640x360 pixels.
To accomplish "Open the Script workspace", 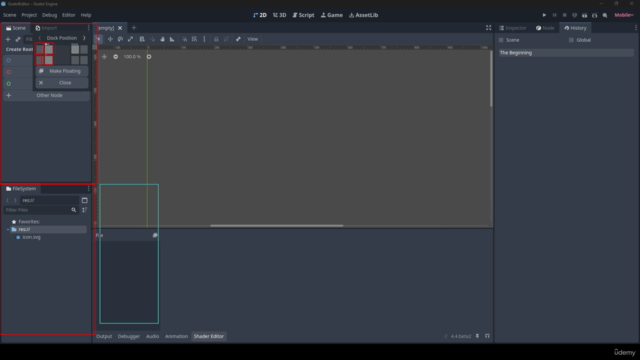I will (x=303, y=15).
